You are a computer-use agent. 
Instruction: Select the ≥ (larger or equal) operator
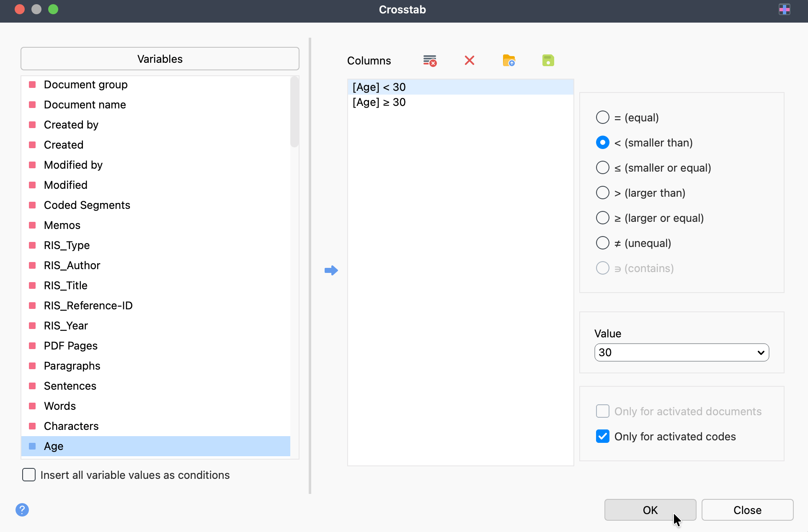(603, 218)
